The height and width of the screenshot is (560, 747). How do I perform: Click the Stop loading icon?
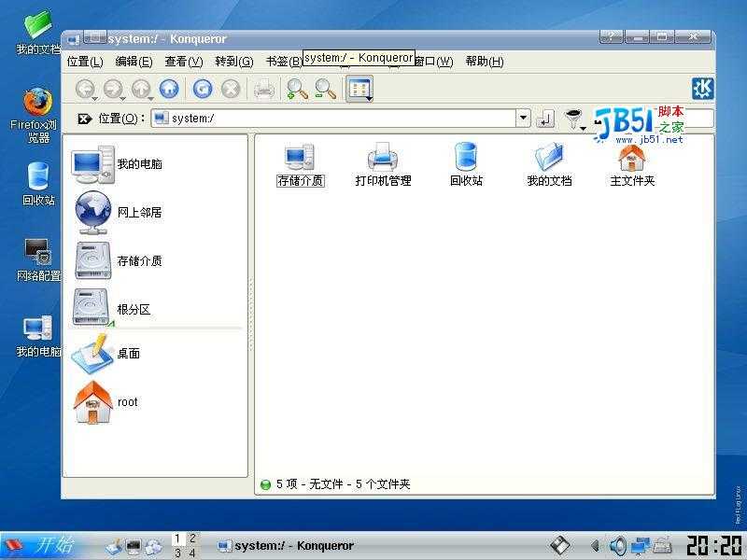click(231, 89)
